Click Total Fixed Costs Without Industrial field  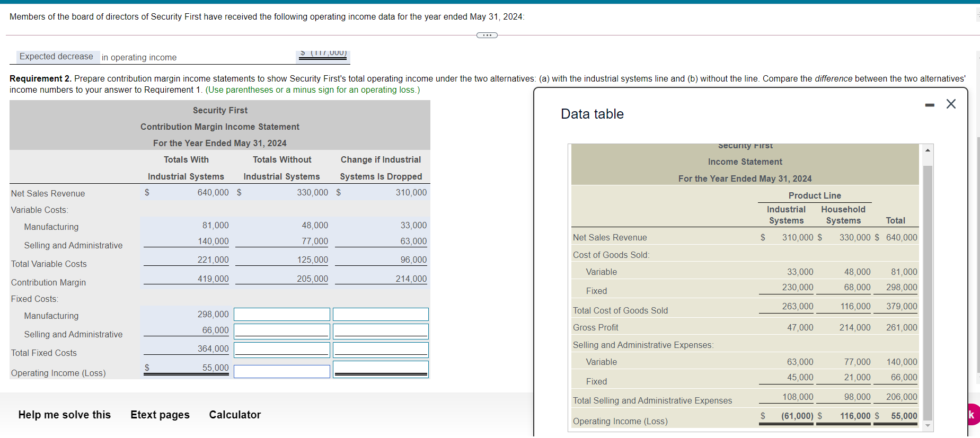click(x=282, y=350)
